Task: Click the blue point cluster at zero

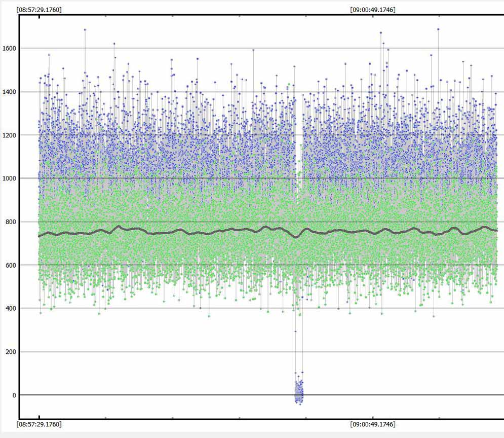Action: pos(299,391)
